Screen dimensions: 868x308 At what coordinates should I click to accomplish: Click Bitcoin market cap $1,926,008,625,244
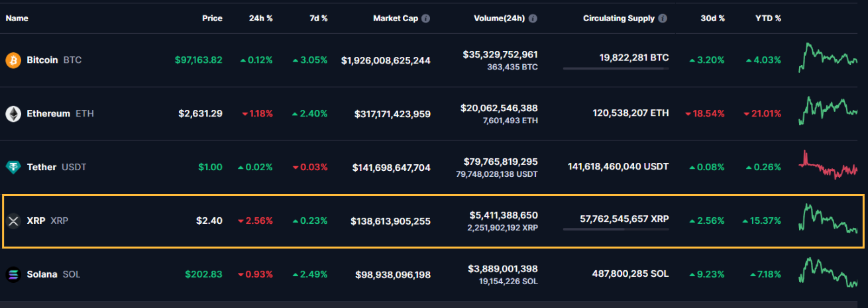click(x=386, y=60)
